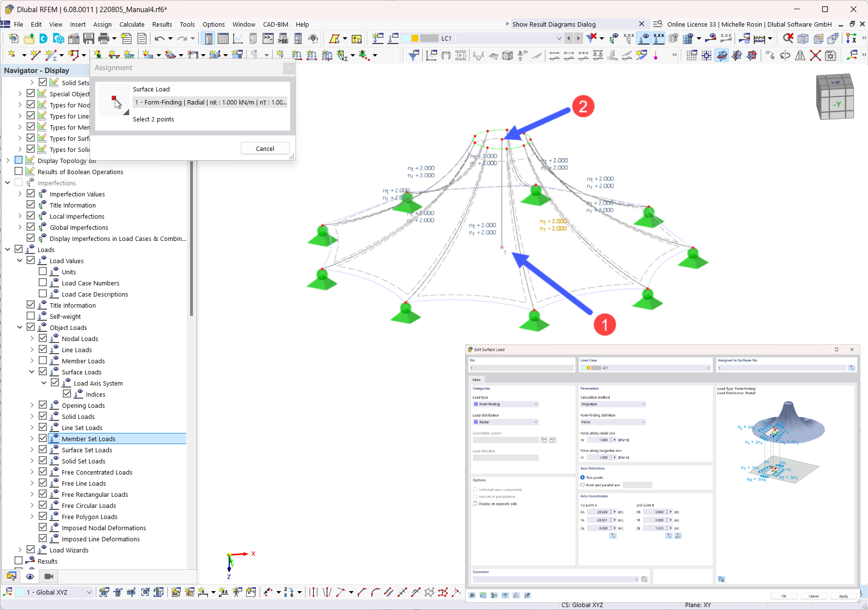868x610 pixels.
Task: Open the Calculation method Projection dropdown
Action: tap(613, 404)
